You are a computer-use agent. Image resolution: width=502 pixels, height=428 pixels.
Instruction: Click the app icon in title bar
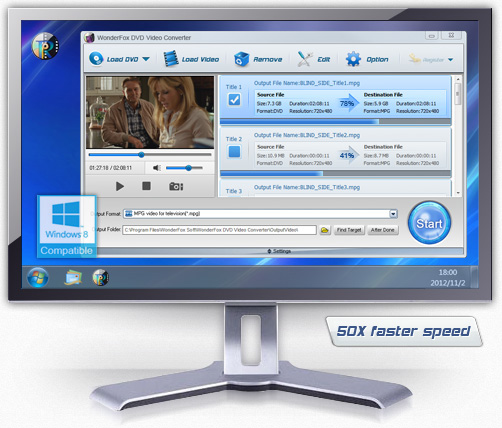pos(89,38)
